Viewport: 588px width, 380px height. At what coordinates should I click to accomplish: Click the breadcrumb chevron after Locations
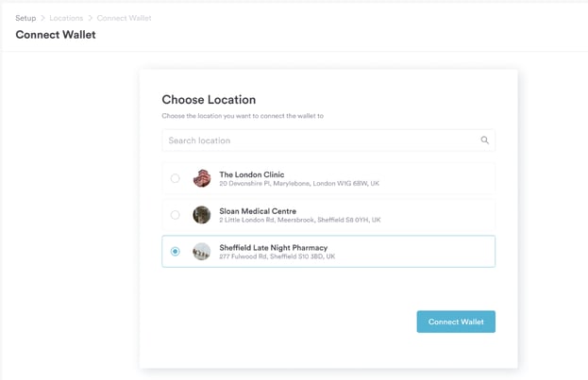(x=91, y=18)
